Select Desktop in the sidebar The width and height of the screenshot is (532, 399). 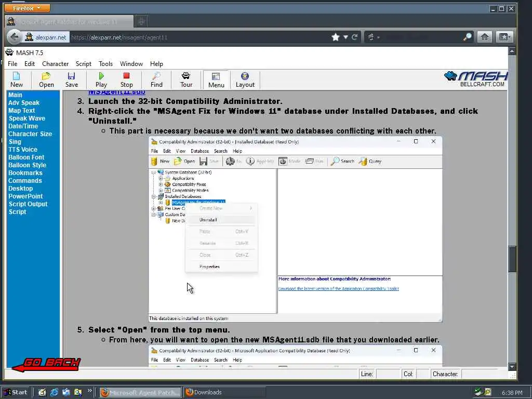click(21, 189)
